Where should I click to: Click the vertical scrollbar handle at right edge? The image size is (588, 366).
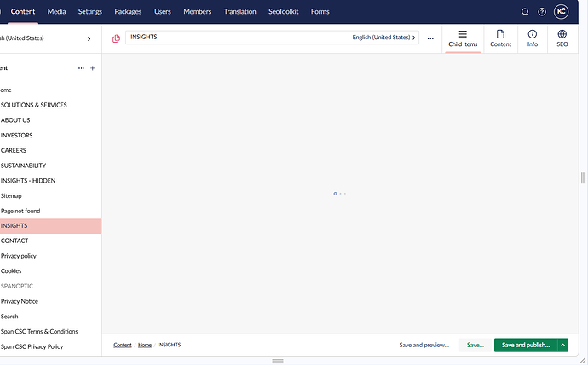point(583,178)
